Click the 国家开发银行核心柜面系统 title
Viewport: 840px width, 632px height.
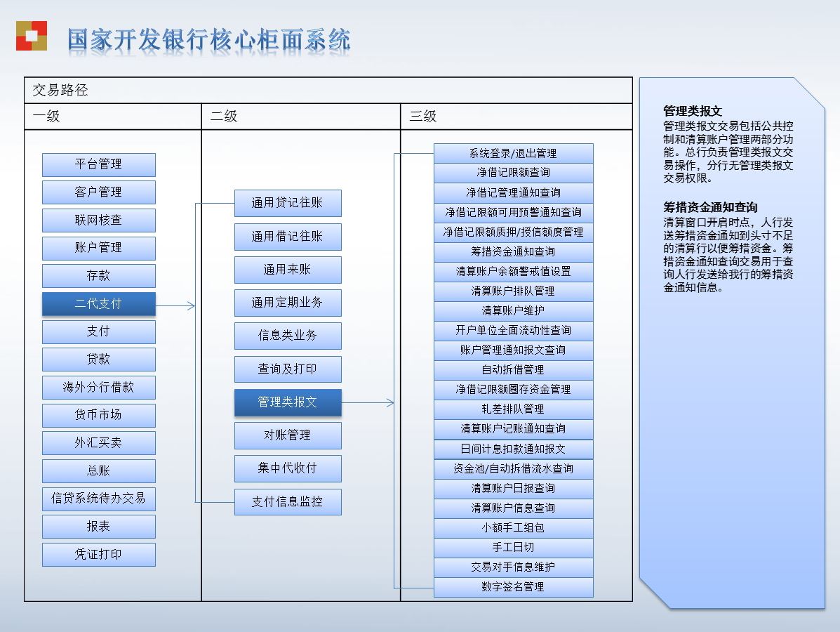(x=209, y=40)
